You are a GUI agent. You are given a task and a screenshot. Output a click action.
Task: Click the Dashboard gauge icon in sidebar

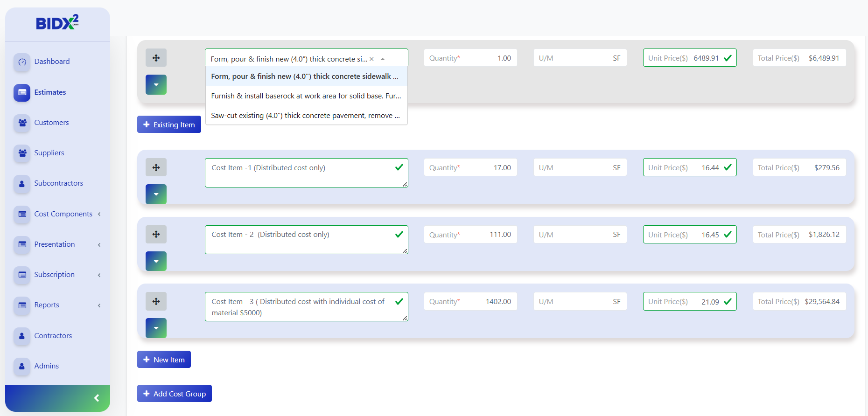(22, 62)
